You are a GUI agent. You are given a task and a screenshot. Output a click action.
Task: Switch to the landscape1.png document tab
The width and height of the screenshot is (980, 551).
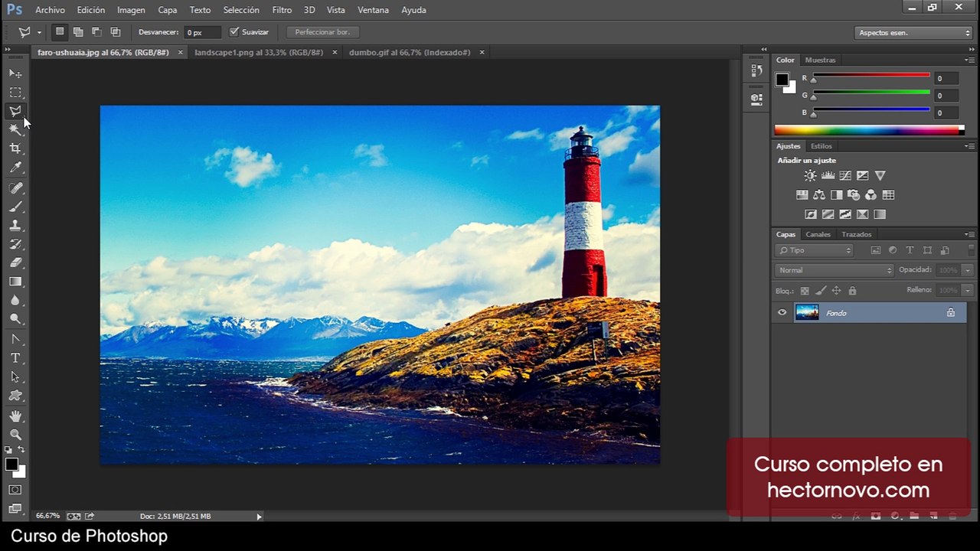pos(259,52)
